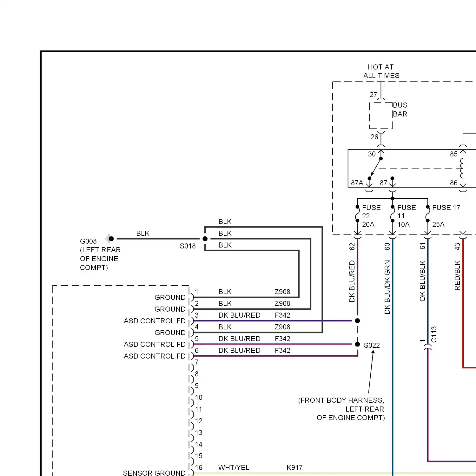Click connector pin number 10
476x476 pixels.
[x=199, y=397]
